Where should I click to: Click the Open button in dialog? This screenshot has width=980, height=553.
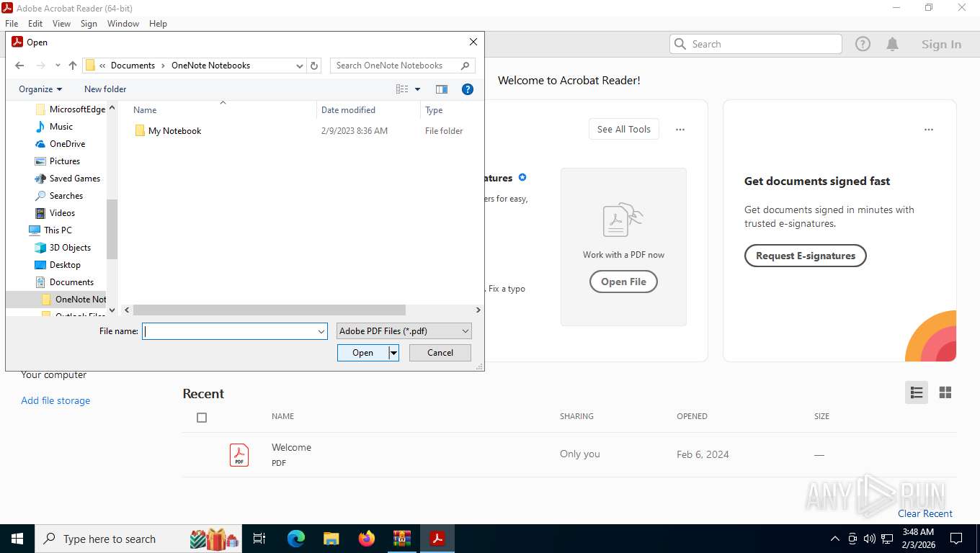click(x=363, y=353)
